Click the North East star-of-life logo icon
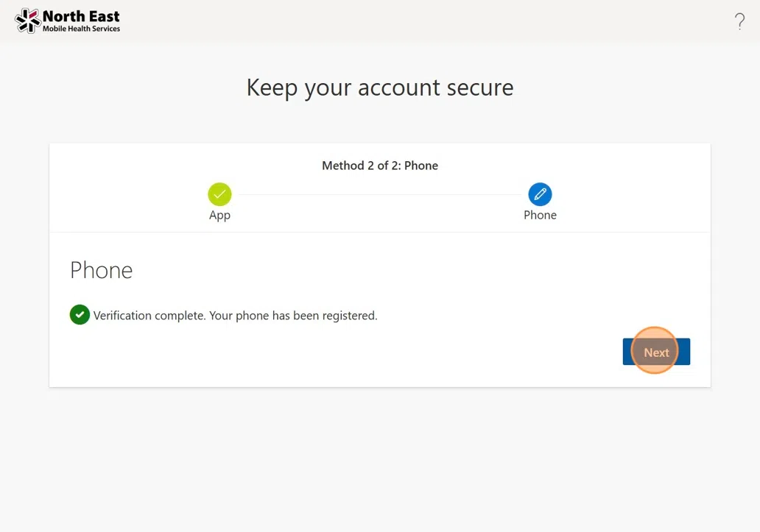The image size is (760, 532). 28,21
